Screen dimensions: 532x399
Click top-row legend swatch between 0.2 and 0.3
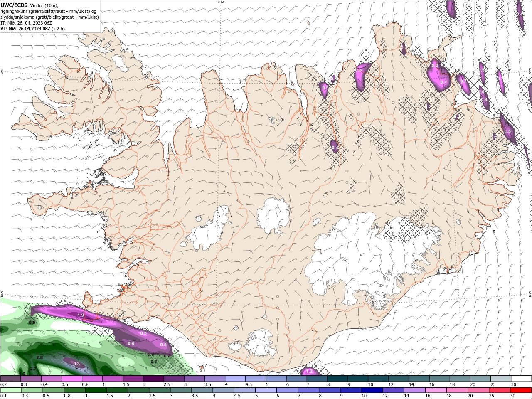pyautogui.click(x=10, y=379)
